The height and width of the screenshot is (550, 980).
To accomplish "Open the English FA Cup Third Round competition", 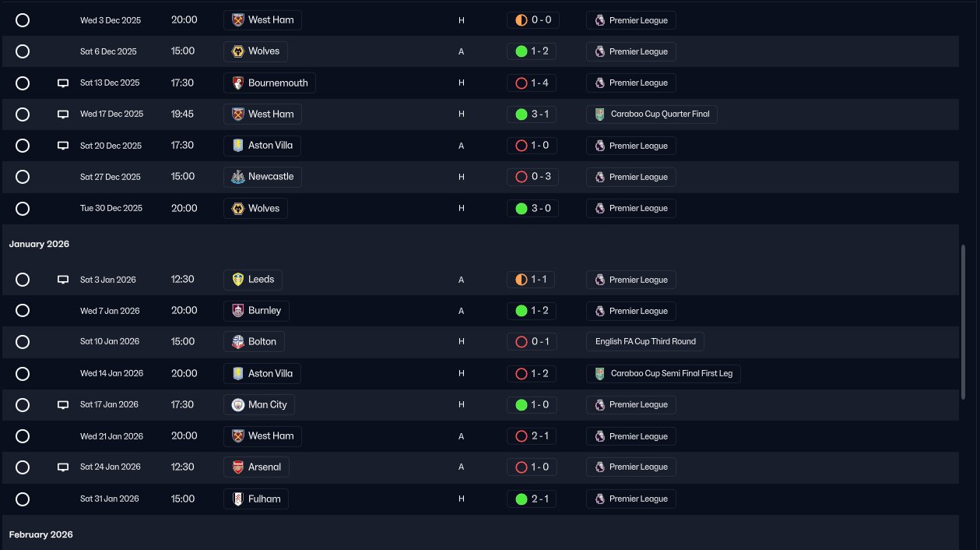I will coord(645,342).
